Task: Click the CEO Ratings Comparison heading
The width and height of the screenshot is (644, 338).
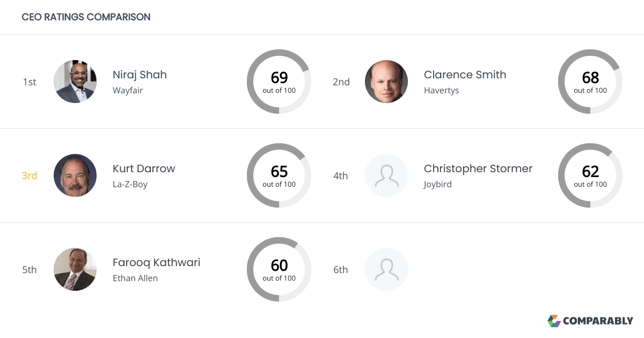Action: point(86,17)
